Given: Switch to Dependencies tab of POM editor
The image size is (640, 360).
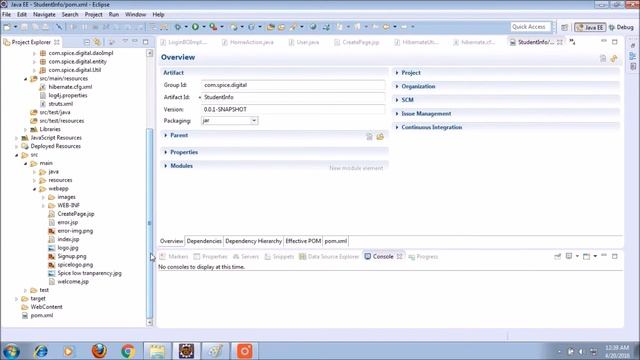Looking at the screenshot, I should coord(204,241).
